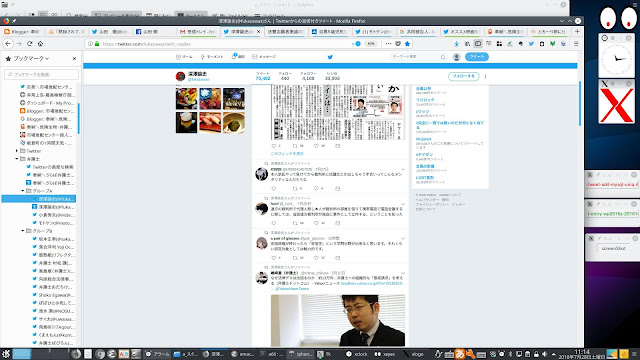Open the top-left food photo thumbnail
640x360 pixels.
pos(186,98)
